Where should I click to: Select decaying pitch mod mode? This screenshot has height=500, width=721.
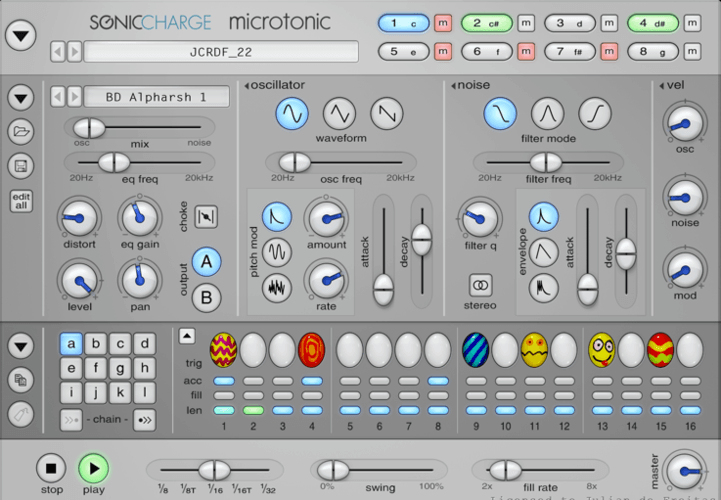277,216
